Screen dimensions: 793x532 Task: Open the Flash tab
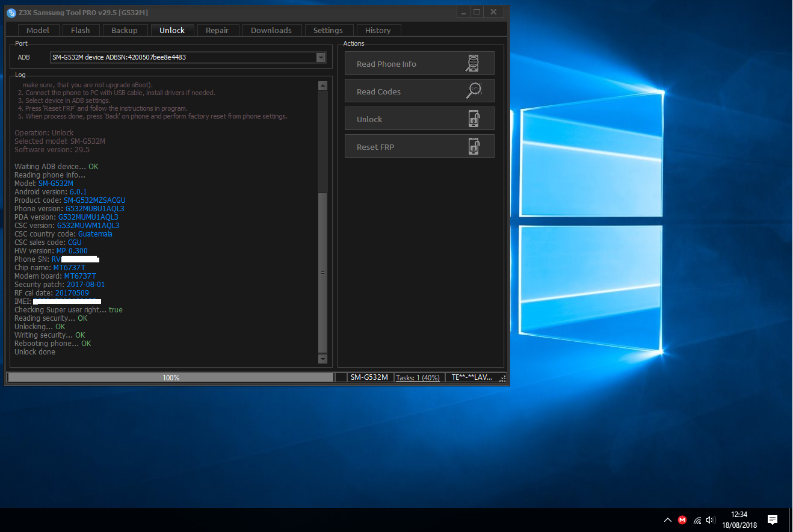[x=80, y=30]
